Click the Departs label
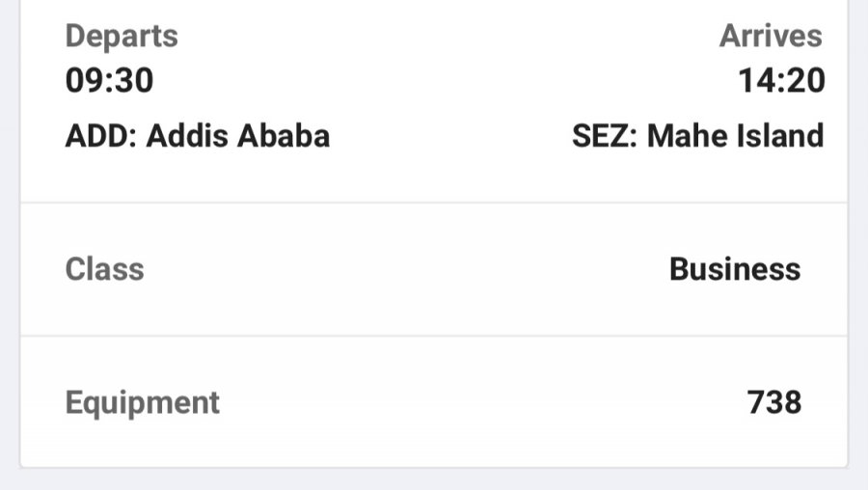The image size is (868, 490). (122, 37)
